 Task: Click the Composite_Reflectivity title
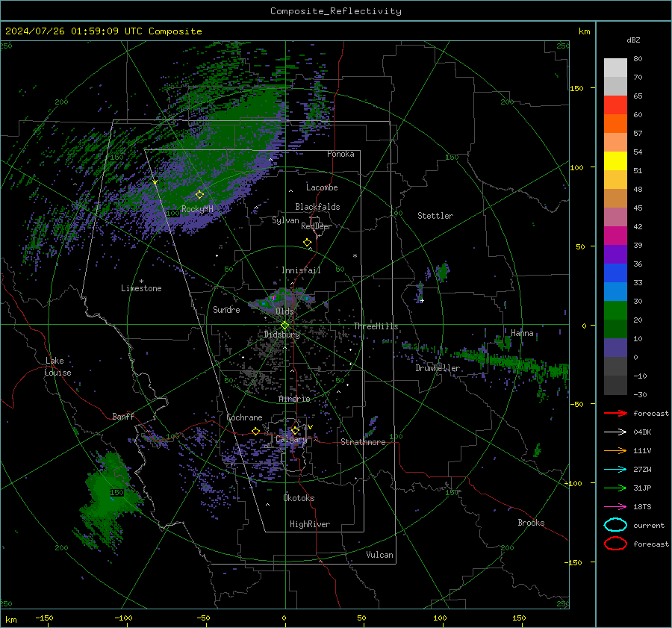point(336,11)
